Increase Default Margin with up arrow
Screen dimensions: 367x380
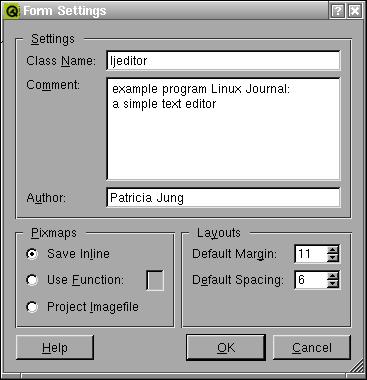click(333, 250)
